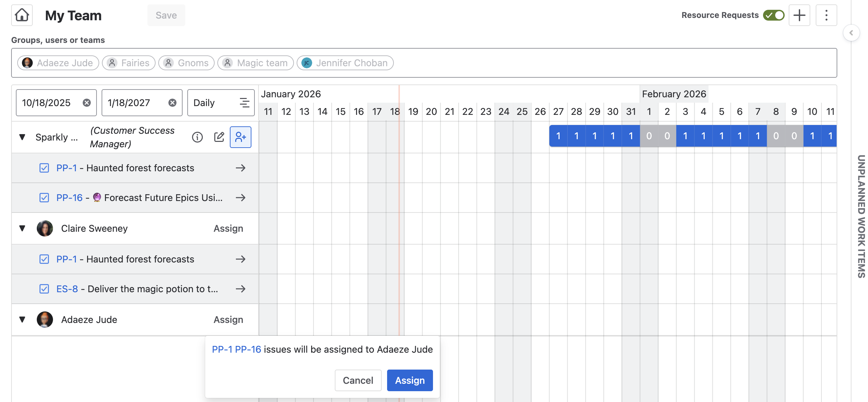Clear the 10/18/2025 start date
Image resolution: width=868 pixels, height=402 pixels.
click(87, 103)
